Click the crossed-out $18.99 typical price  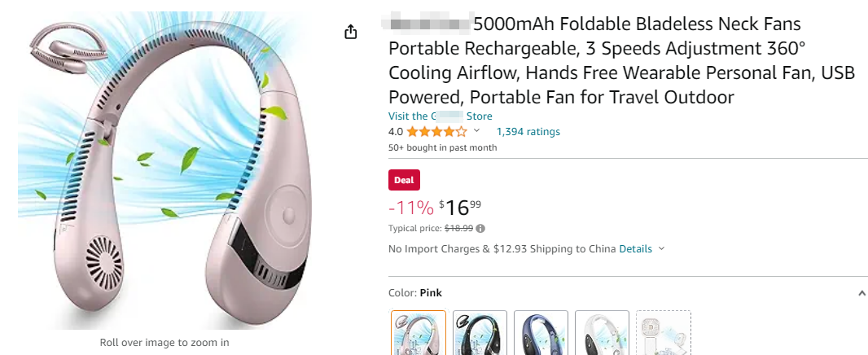459,229
